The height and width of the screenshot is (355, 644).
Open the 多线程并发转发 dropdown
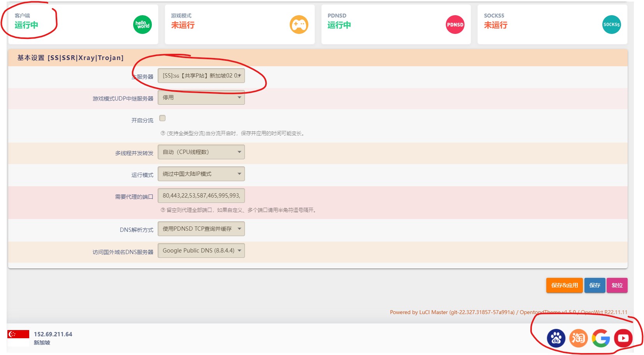click(x=201, y=152)
